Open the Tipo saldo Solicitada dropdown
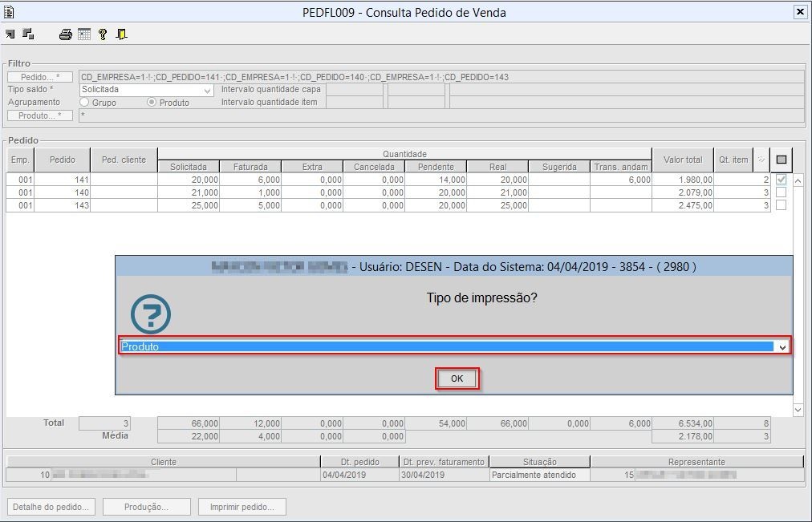The height and width of the screenshot is (522, 812). tap(207, 91)
